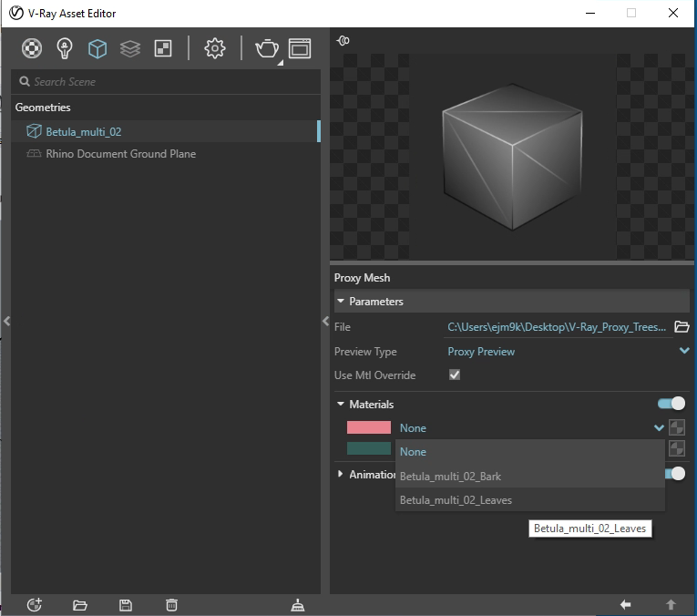This screenshot has width=697, height=616.
Task: Uncheck the Use Mtl Override checkbox
Action: coord(455,375)
